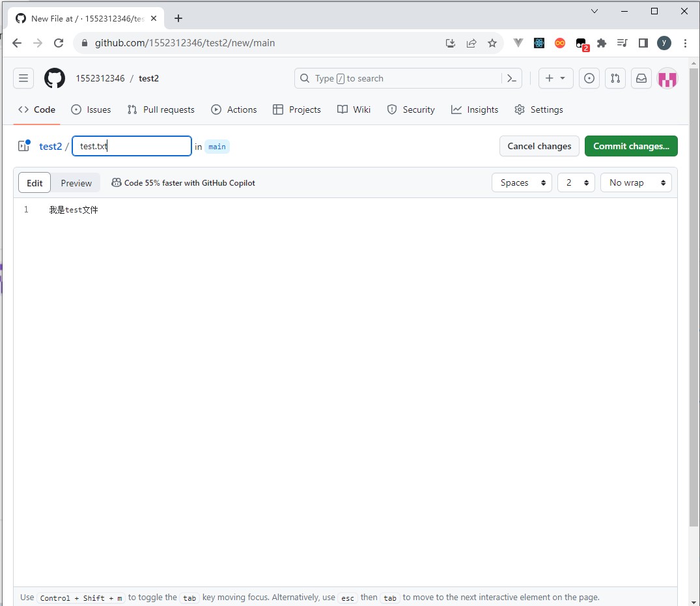Open the notifications inbox icon
This screenshot has width=700, height=606.
pos(641,78)
